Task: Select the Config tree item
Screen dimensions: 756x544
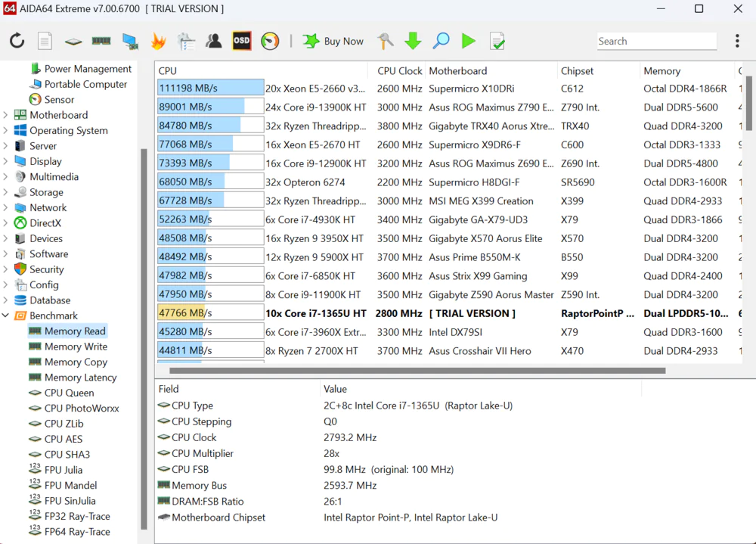Action: pyautogui.click(x=36, y=284)
